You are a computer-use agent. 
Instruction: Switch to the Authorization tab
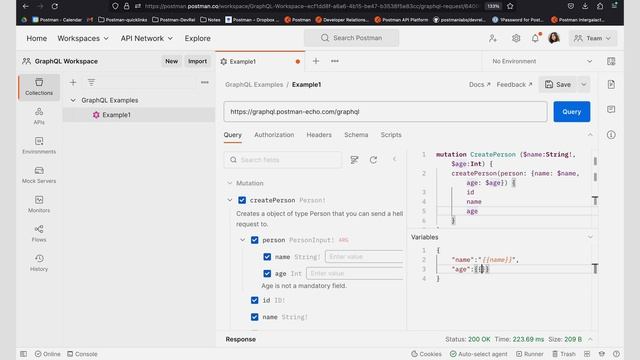point(274,135)
